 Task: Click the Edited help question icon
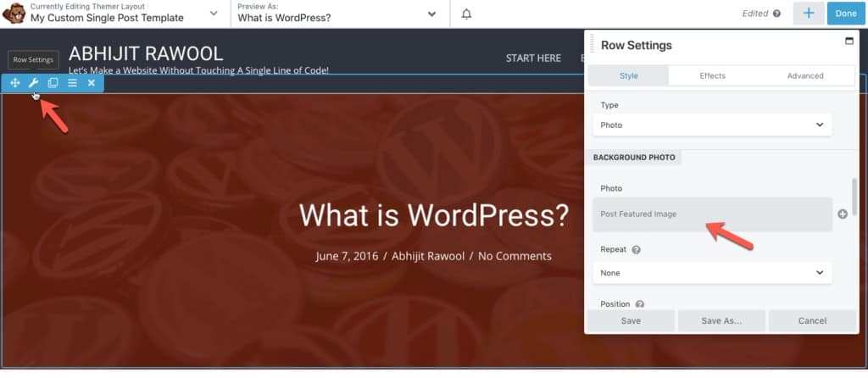pos(776,14)
